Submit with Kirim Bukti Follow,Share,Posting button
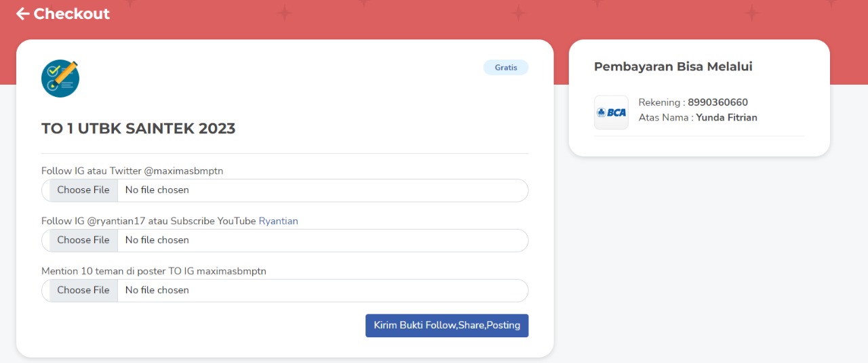 pyautogui.click(x=447, y=326)
